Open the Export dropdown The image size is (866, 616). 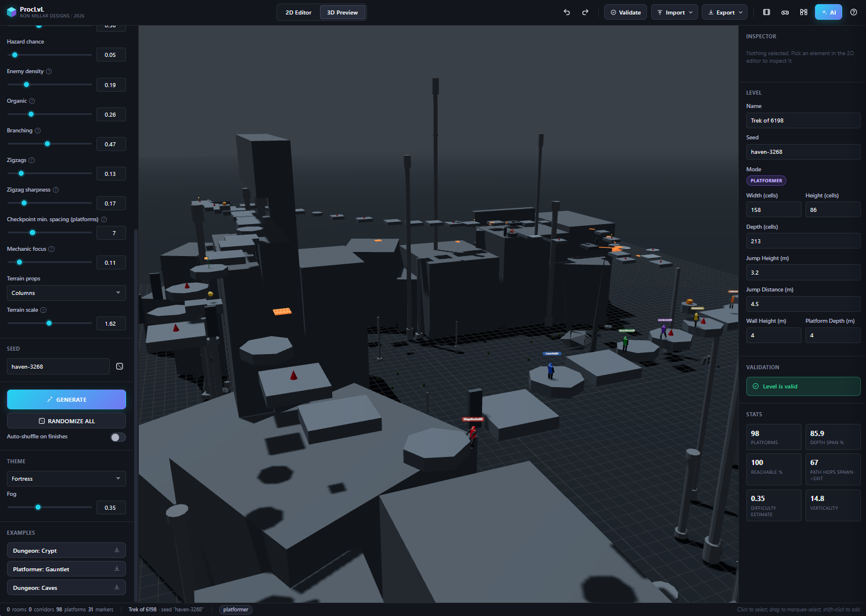[724, 12]
